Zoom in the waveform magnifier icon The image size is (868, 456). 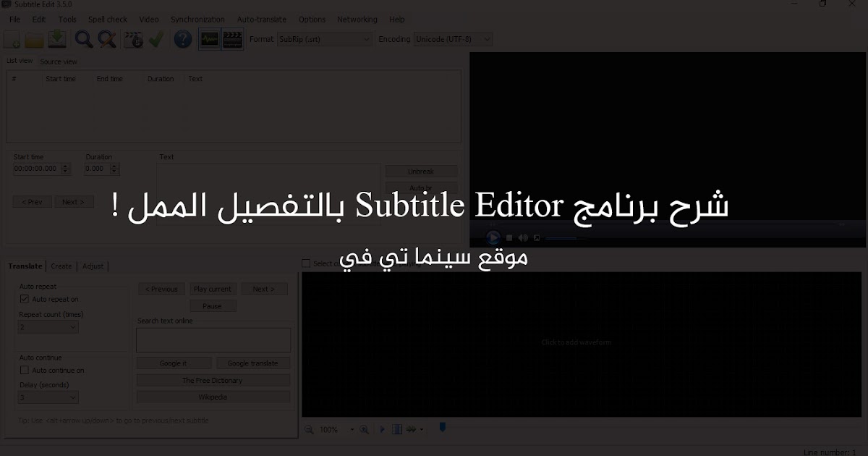tap(365, 429)
